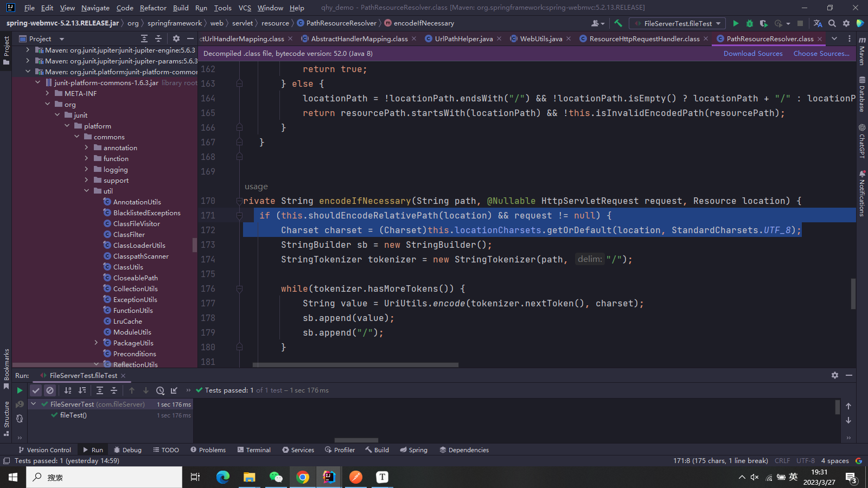The image size is (868, 488).
Task: Open the Notifications side panel
Action: tap(862, 194)
